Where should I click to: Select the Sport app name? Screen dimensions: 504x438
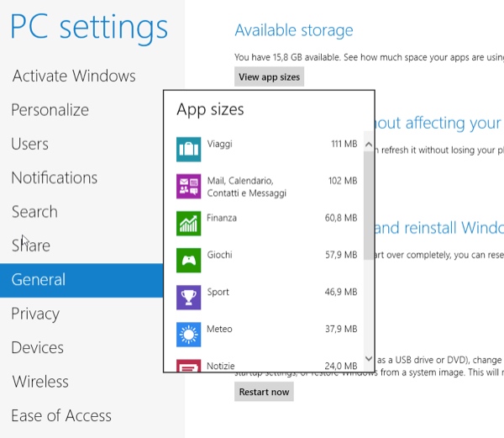point(218,292)
